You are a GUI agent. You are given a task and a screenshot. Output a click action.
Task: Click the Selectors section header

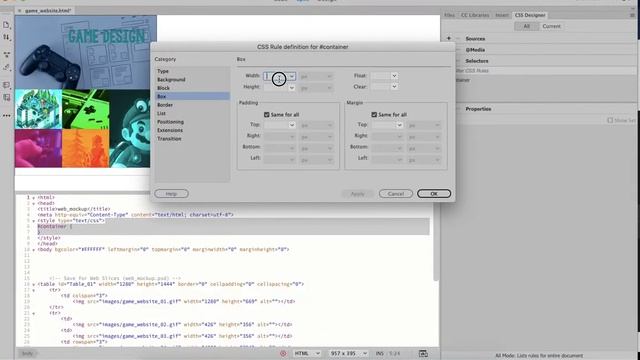477,61
